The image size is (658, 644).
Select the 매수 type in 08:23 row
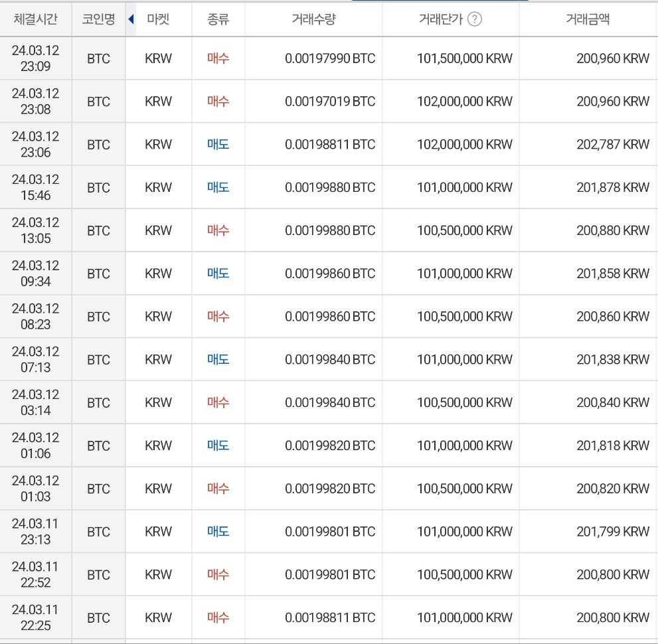[x=218, y=316]
